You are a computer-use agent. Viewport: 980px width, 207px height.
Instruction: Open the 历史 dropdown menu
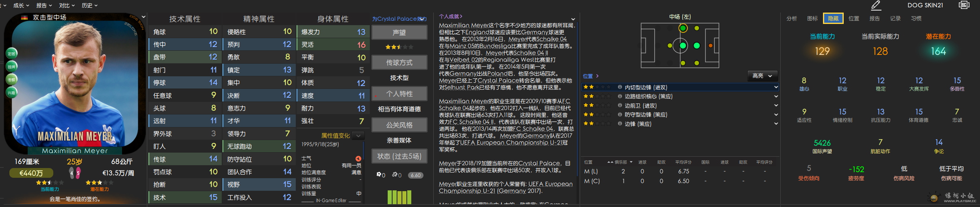click(x=89, y=5)
